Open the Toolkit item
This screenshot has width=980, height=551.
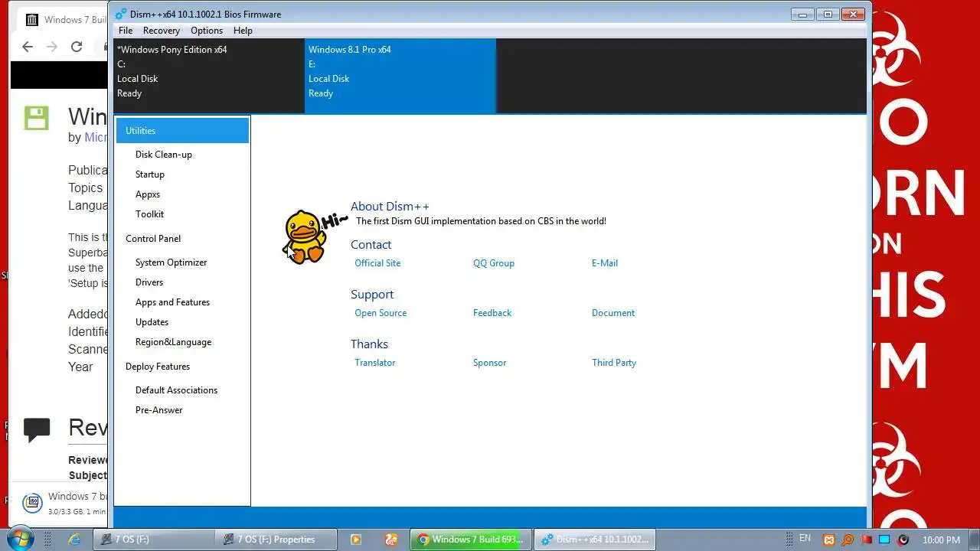tap(149, 214)
